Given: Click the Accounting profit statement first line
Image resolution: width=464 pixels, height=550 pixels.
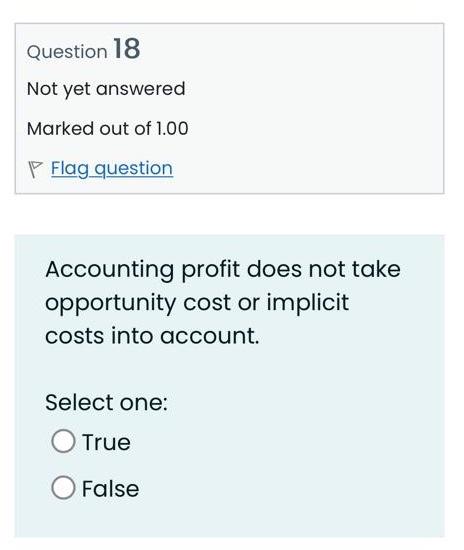Looking at the screenshot, I should (x=223, y=270).
